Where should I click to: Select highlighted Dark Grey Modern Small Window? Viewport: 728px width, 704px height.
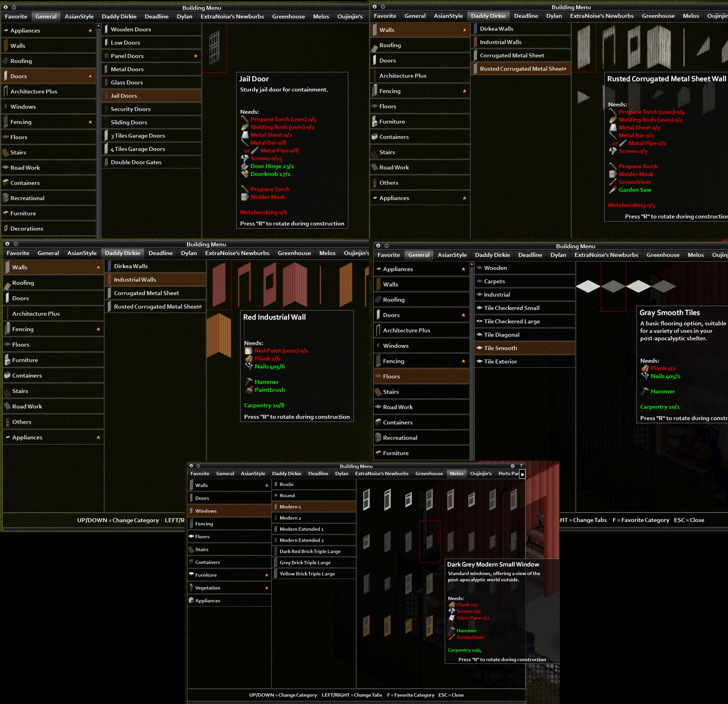click(430, 541)
